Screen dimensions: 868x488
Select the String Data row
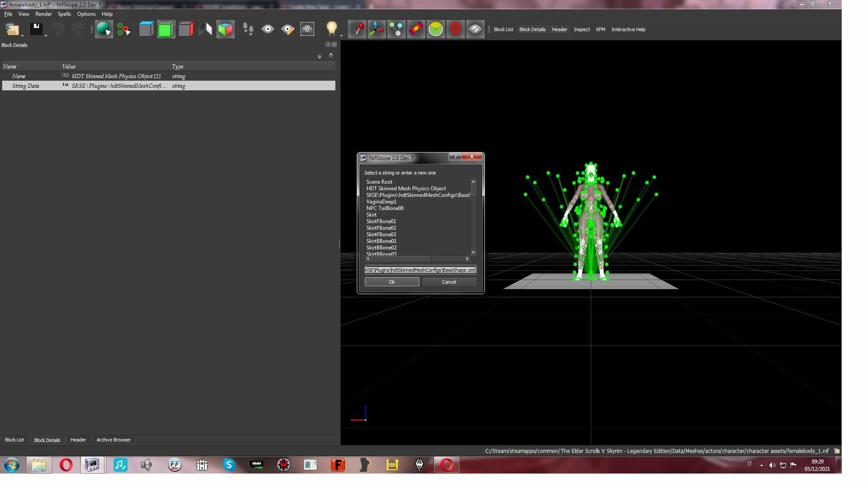click(x=169, y=85)
